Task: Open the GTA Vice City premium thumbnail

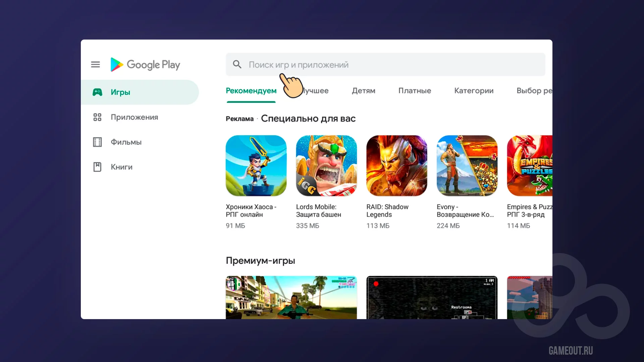Action: (x=291, y=297)
